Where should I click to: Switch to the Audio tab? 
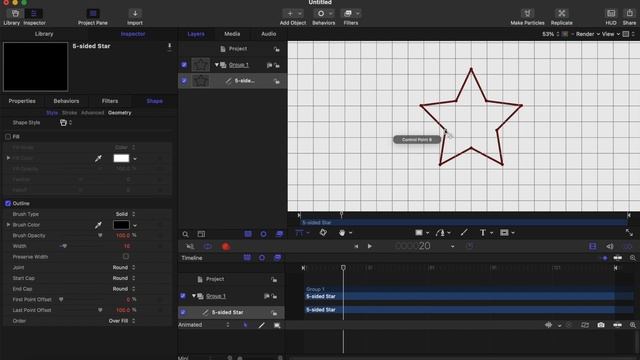coord(268,34)
